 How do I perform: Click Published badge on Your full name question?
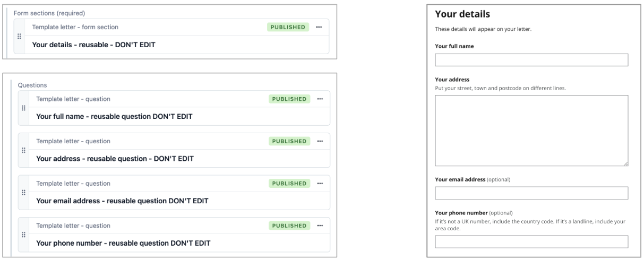289,99
